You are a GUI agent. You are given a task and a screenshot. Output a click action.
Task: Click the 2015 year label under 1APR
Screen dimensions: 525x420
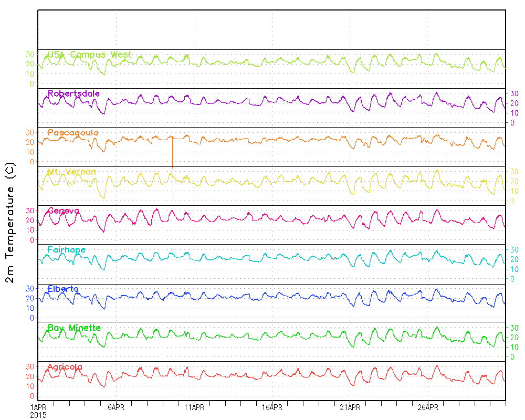[x=38, y=415]
